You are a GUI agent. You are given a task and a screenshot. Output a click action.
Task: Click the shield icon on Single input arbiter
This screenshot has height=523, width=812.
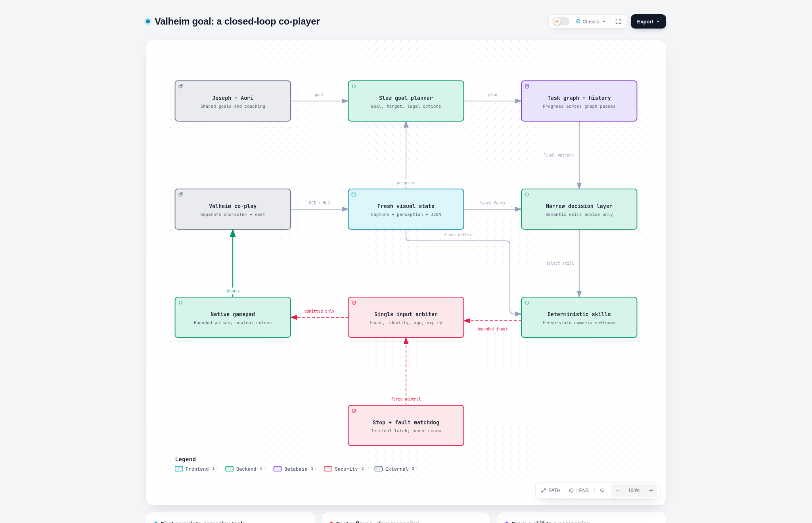tap(354, 303)
